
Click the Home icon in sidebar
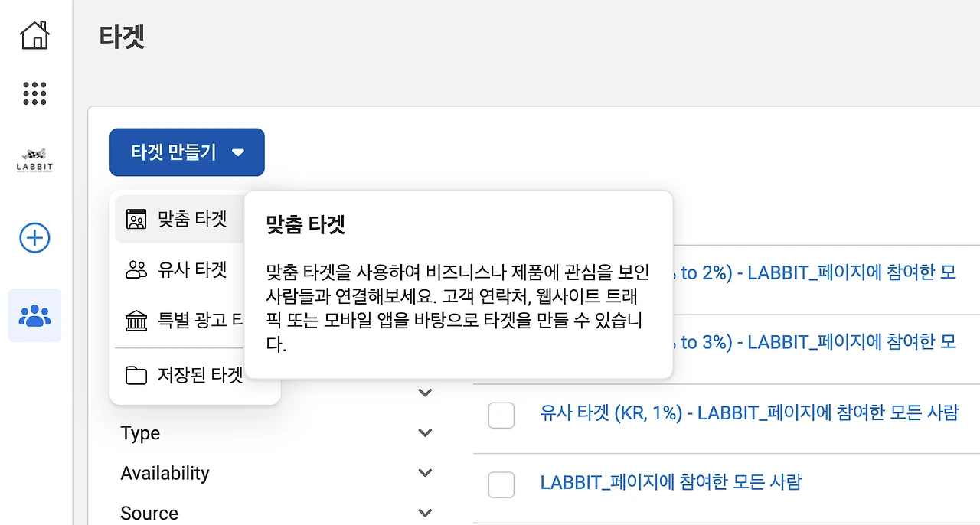pos(34,35)
